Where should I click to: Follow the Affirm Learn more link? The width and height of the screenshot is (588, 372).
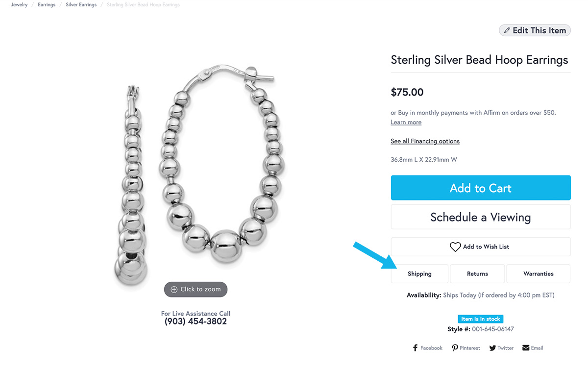tap(406, 123)
